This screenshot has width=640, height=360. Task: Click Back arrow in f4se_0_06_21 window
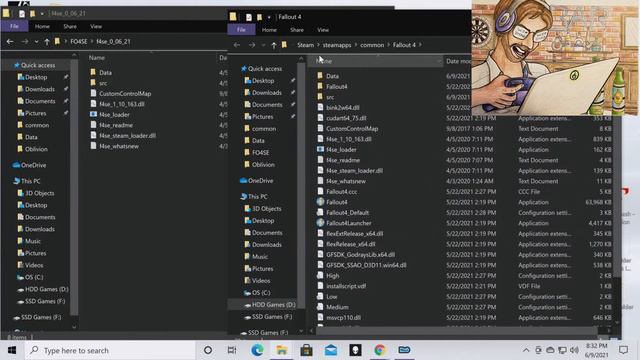point(10,41)
